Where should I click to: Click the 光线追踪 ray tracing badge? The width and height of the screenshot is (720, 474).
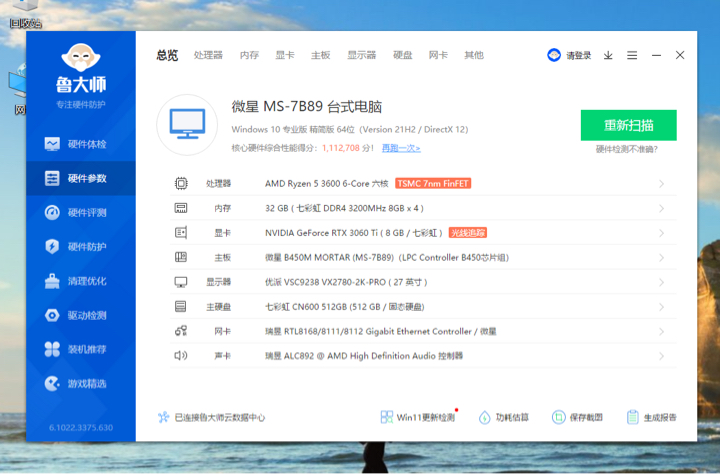click(x=468, y=233)
